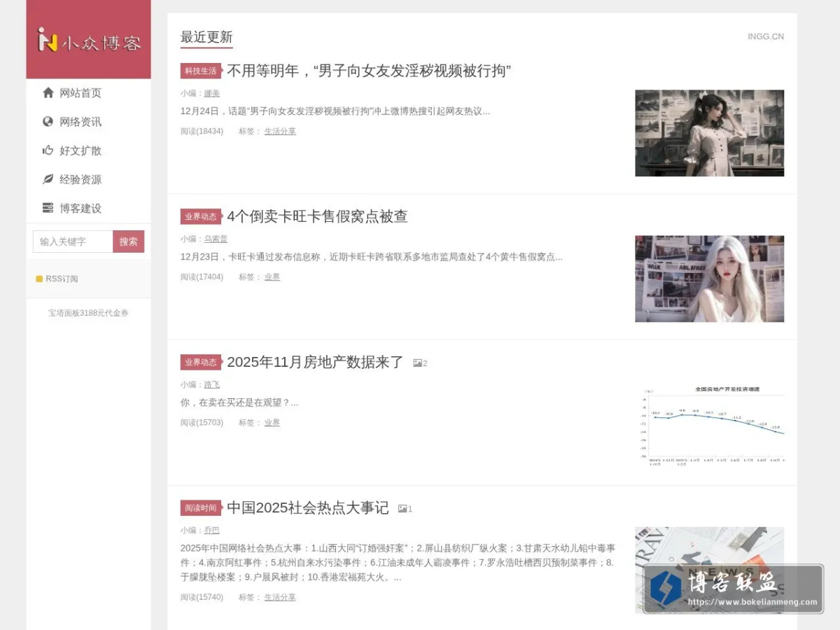Click author link 路飞

pos(212,384)
